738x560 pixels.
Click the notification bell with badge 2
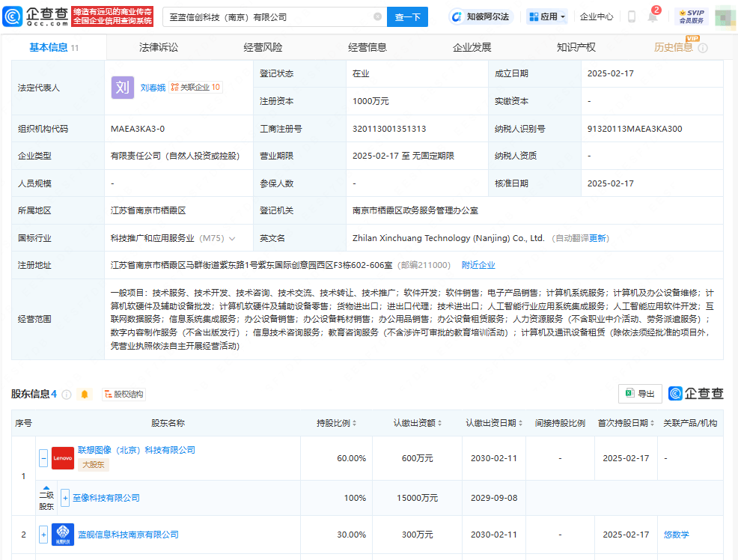point(652,17)
